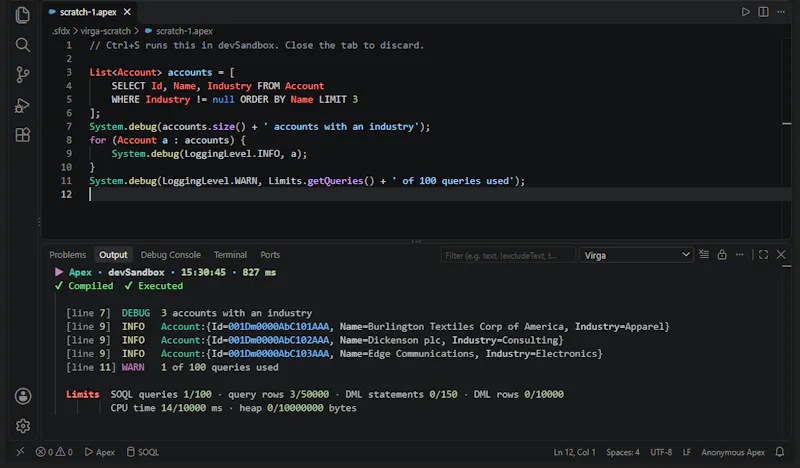Open Run and Debug icon in sidebar

click(x=22, y=105)
